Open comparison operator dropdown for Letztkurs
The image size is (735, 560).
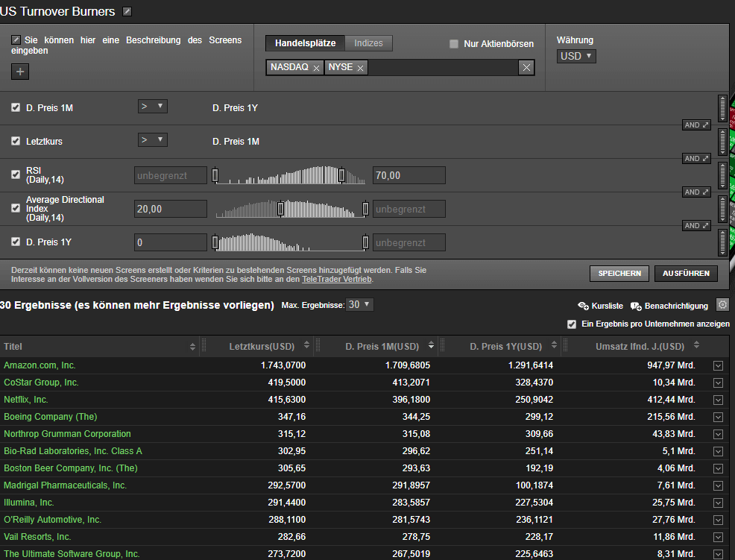tap(152, 140)
